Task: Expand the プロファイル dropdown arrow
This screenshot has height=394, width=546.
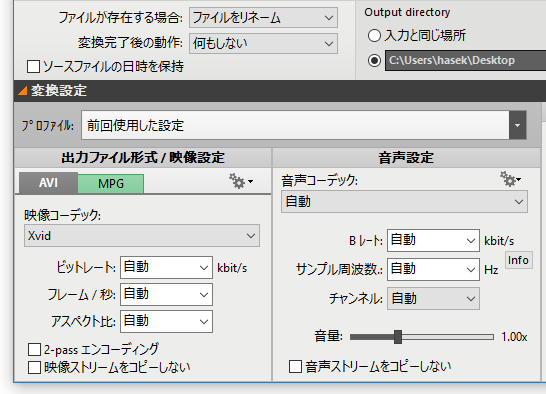Action: pyautogui.click(x=517, y=125)
